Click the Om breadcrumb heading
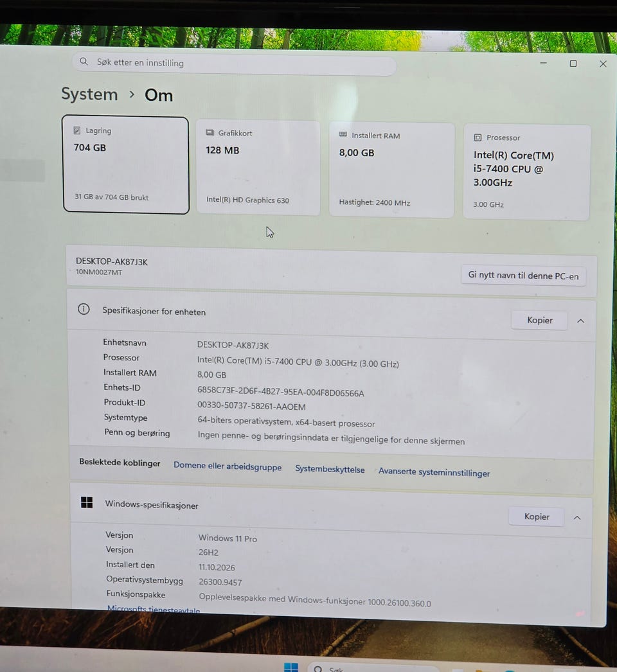The height and width of the screenshot is (672, 617). coord(159,95)
